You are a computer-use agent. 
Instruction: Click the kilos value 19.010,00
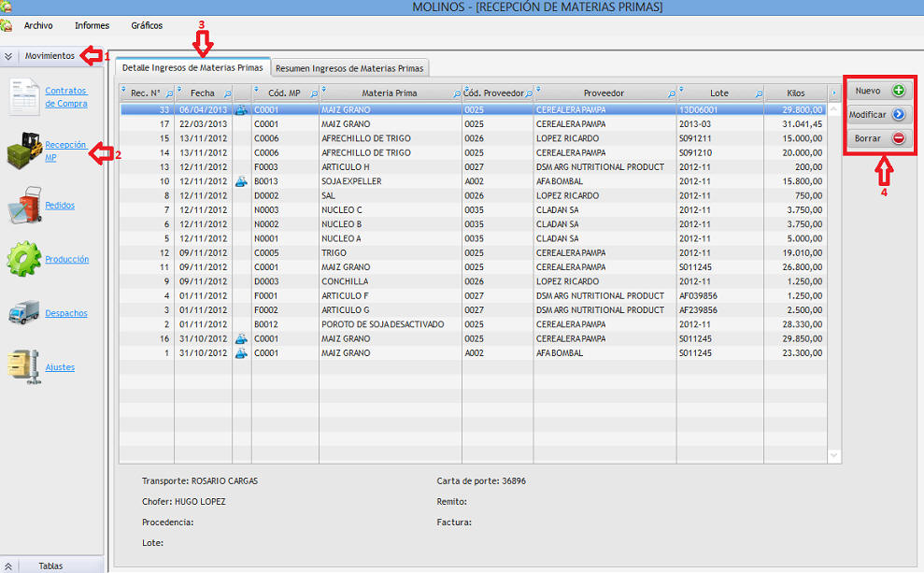(802, 253)
